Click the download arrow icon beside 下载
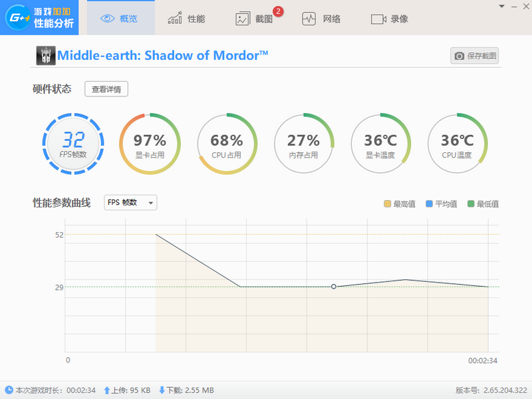This screenshot has height=399, width=532. pyautogui.click(x=162, y=390)
